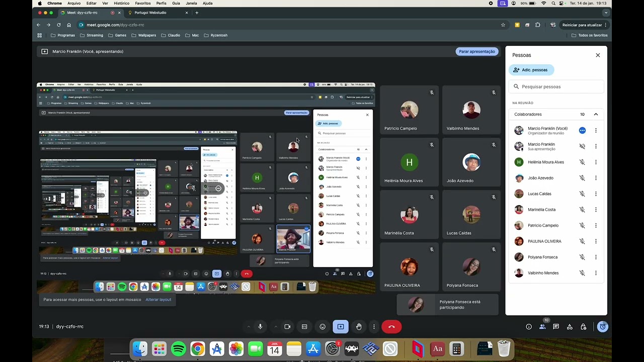Click the Wi-Fi icon in menu bar
Screen dimensions: 644x362
pyautogui.click(x=543, y=3)
